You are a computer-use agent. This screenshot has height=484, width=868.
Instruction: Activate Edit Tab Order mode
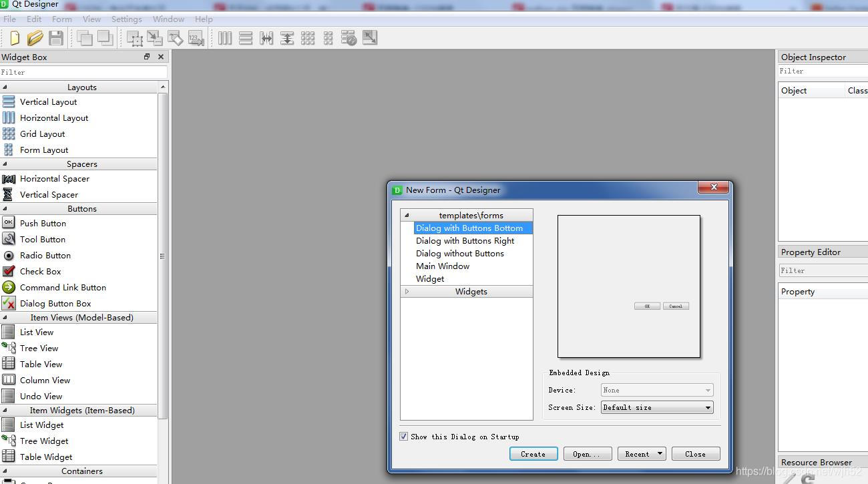point(196,37)
